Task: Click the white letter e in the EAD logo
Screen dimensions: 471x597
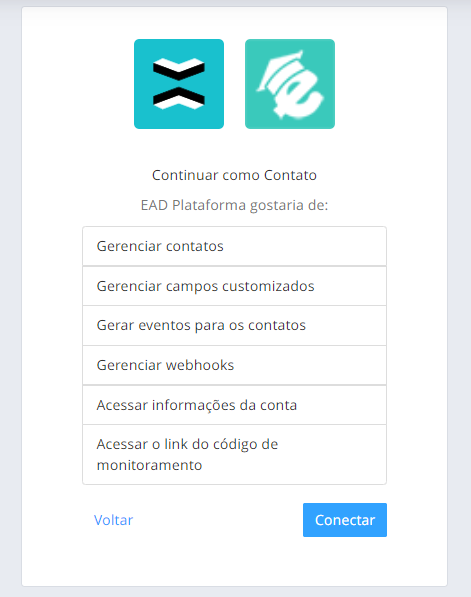Action: click(299, 97)
